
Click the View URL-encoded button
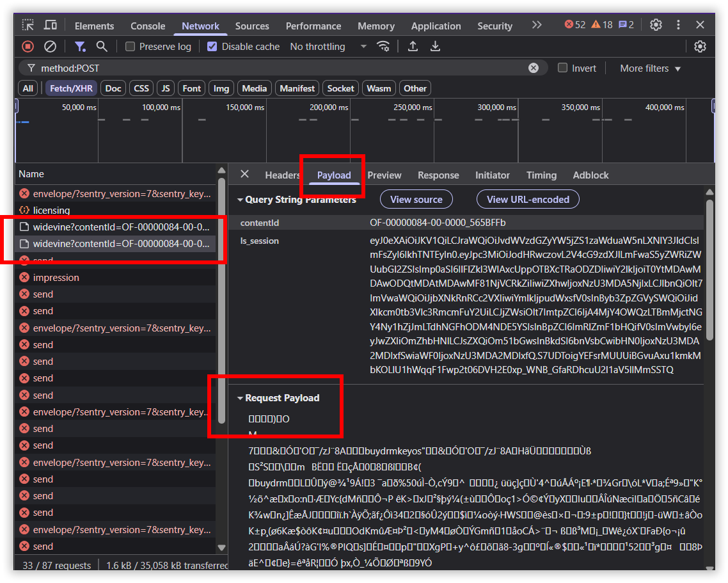coord(527,200)
